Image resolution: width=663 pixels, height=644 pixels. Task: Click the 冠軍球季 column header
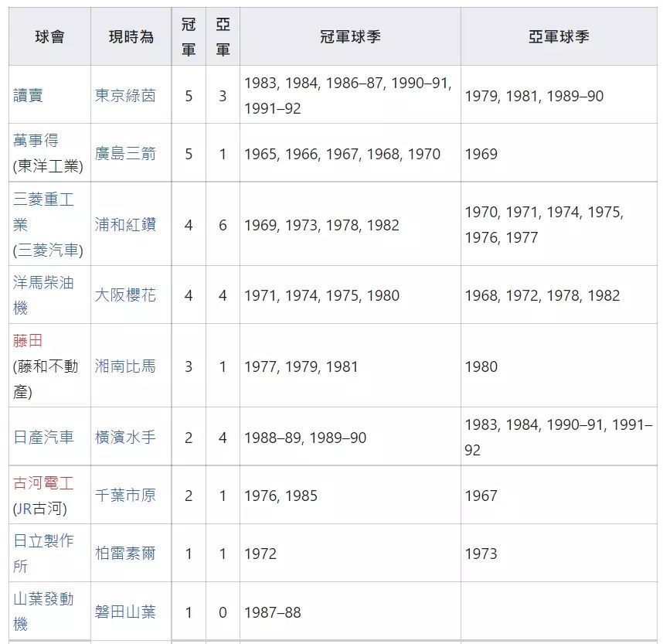tap(350, 37)
